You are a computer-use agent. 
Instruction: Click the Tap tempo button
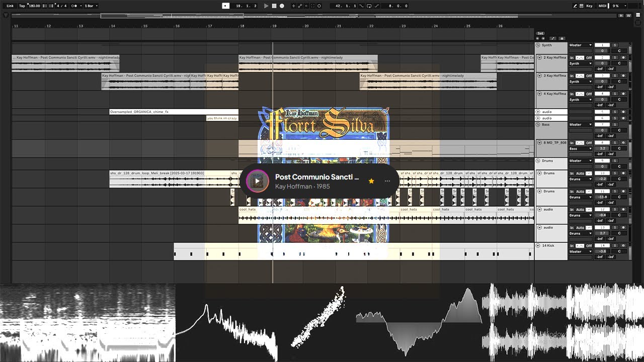click(22, 6)
